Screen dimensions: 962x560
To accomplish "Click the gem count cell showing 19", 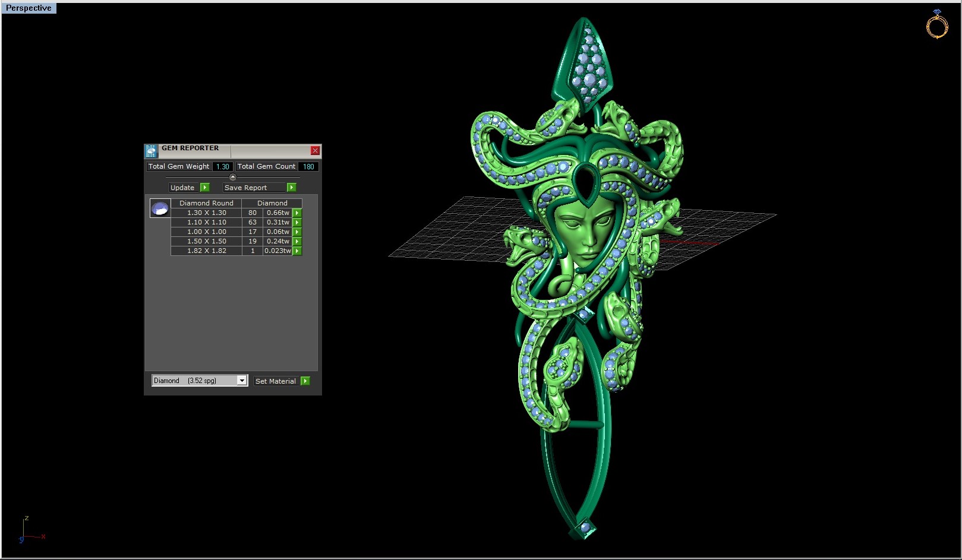I will point(253,241).
